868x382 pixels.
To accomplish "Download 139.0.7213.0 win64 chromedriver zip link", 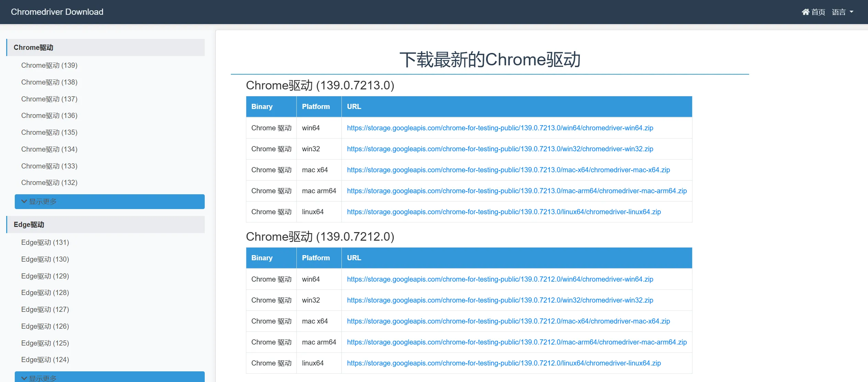I will (x=500, y=128).
